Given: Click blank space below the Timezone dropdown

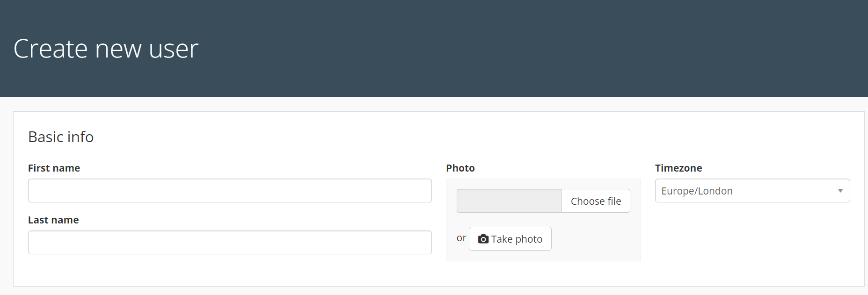Looking at the screenshot, I should tap(752, 243).
